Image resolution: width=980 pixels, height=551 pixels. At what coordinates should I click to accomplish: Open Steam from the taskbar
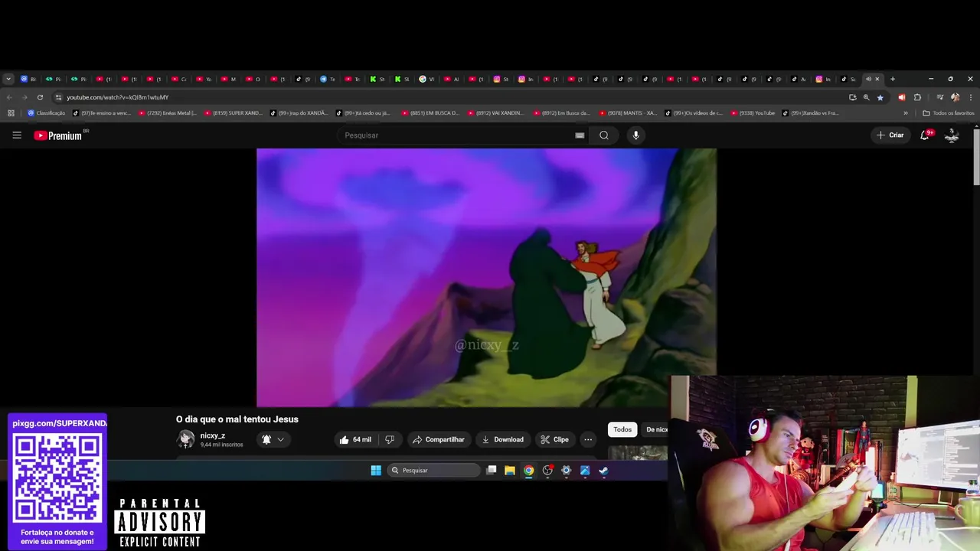tap(603, 471)
